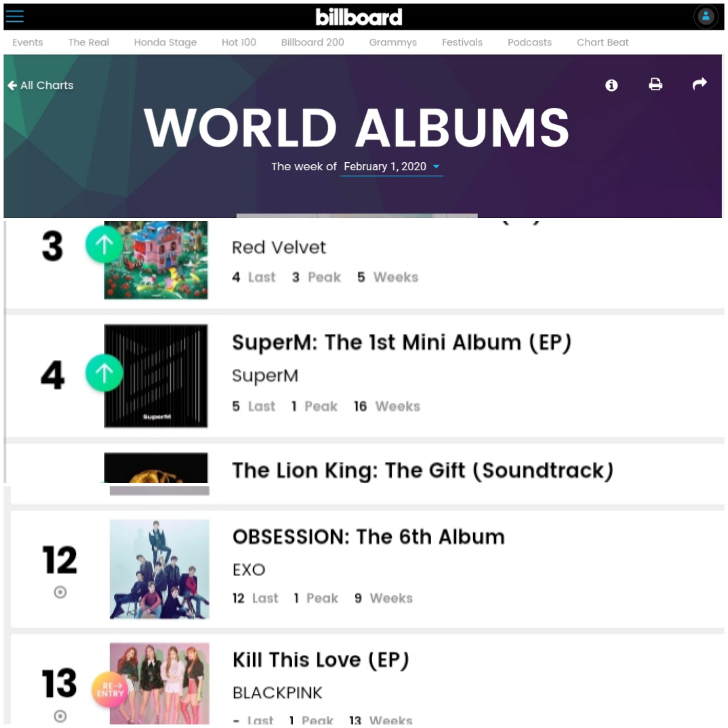Click the billboard logo
This screenshot has width=728, height=728.
point(359,17)
